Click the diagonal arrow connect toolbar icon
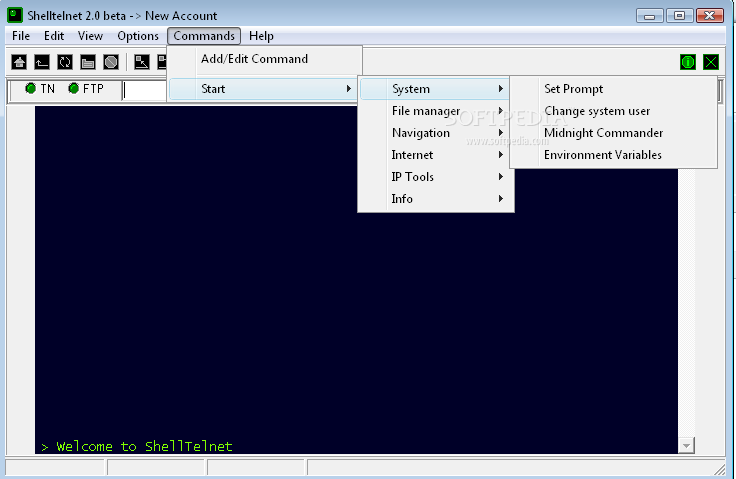The image size is (736, 479). tap(142, 62)
